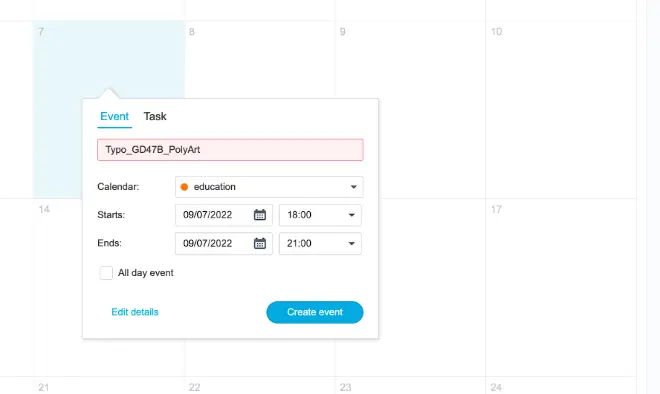This screenshot has height=394, width=660.
Task: Click the Create event button
Action: [x=315, y=312]
